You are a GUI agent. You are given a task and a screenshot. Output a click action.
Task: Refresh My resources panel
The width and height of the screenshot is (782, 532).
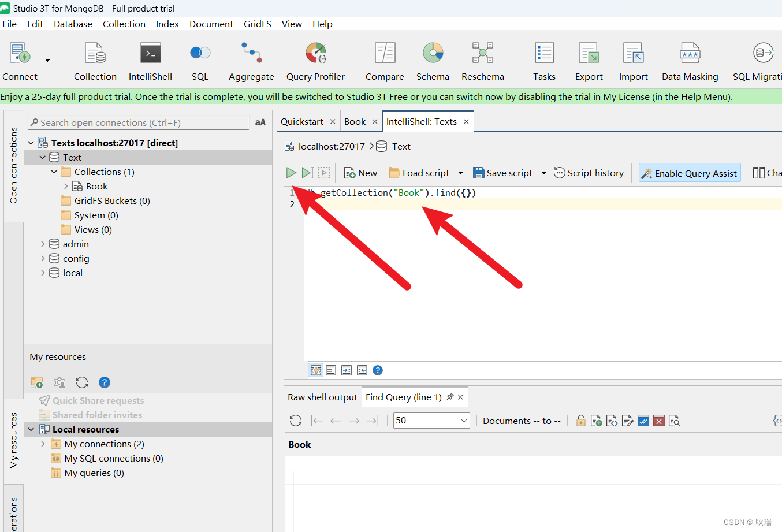pos(82,382)
